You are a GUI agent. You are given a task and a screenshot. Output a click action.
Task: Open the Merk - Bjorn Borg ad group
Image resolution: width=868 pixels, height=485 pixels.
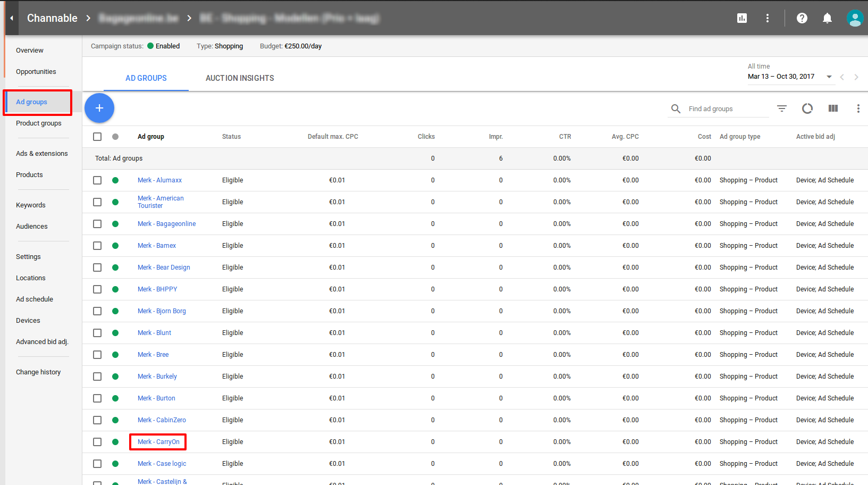click(162, 311)
